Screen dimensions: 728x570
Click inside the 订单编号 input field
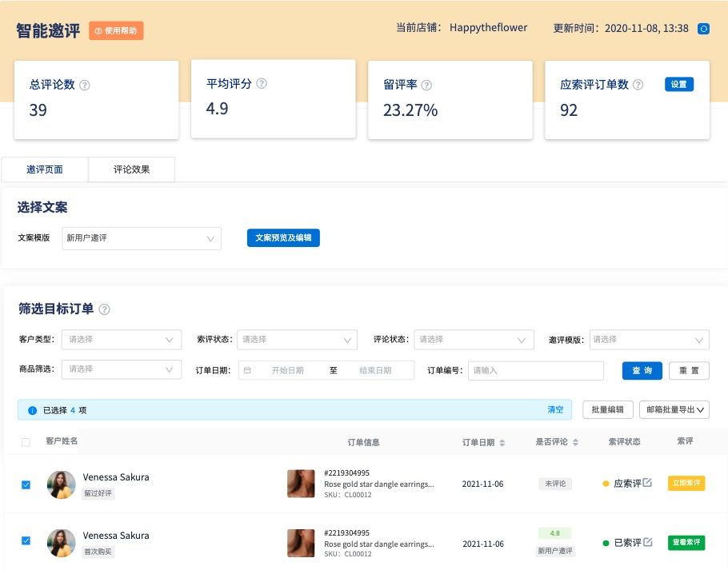tap(536, 370)
